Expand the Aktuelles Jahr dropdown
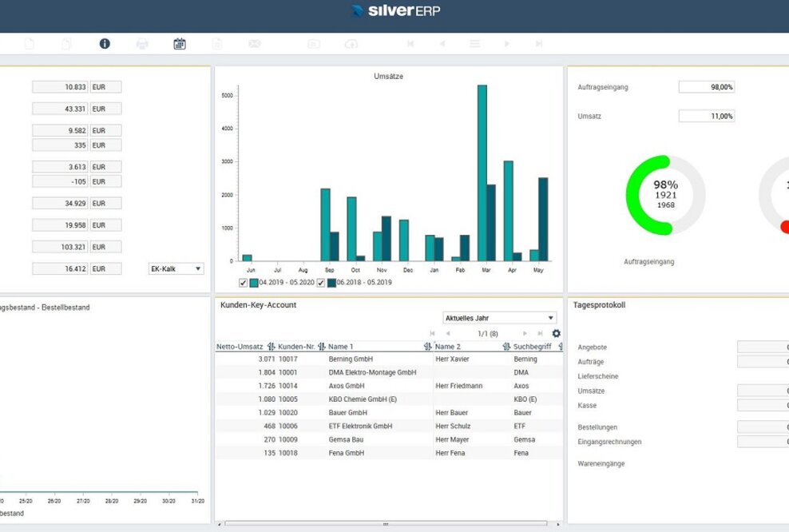 pos(499,318)
